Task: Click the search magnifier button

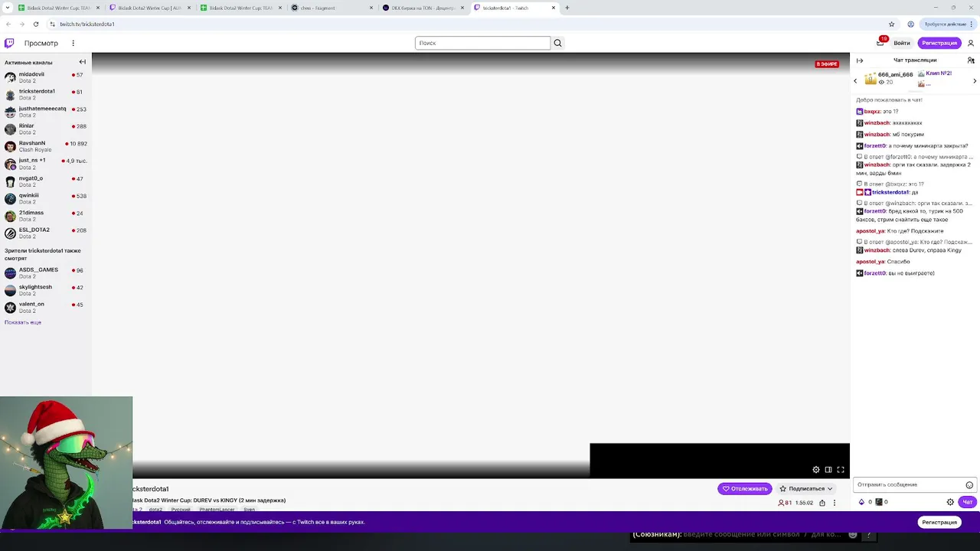Action: point(557,43)
